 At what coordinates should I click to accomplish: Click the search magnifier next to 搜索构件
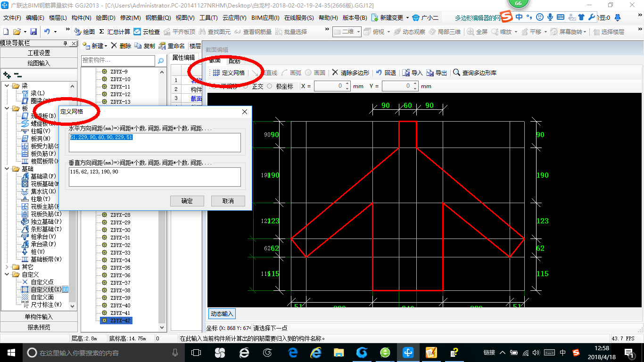pos(161,60)
